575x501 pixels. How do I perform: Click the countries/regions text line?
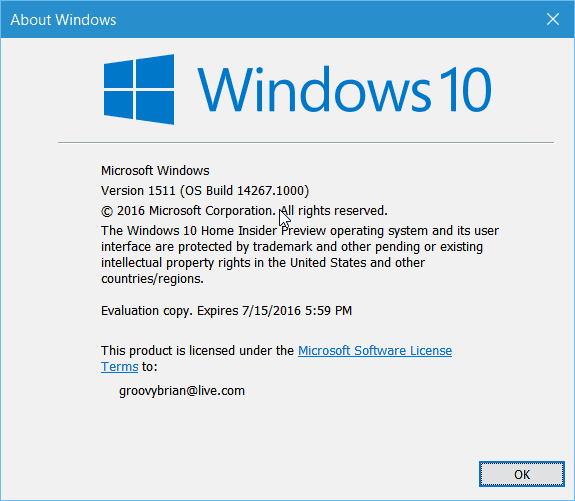[152, 279]
